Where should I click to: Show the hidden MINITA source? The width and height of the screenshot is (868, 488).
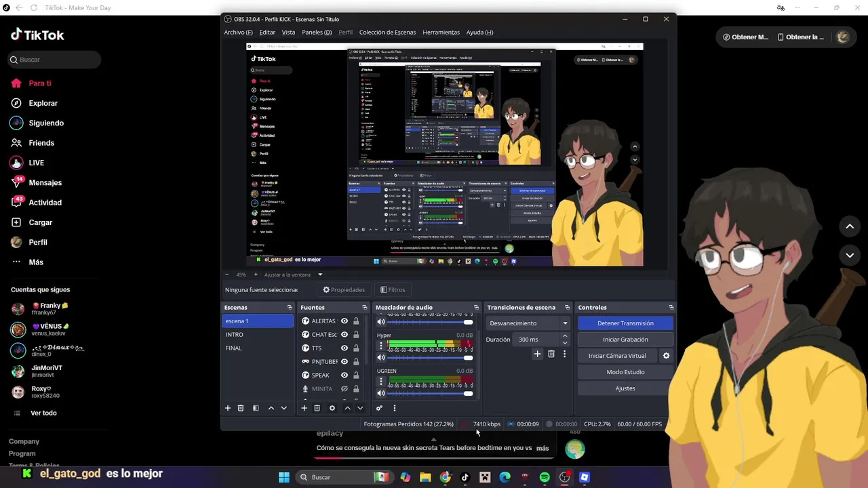point(344,388)
